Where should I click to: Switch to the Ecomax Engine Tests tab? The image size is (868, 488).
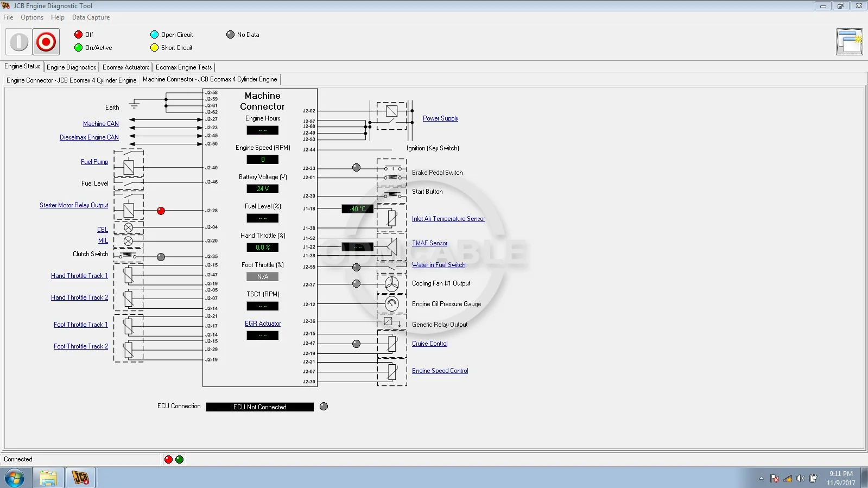[184, 67]
